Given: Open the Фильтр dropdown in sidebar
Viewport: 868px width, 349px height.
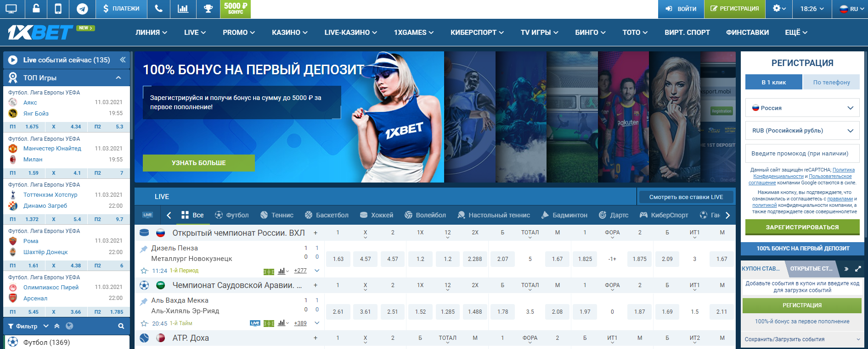Looking at the screenshot, I should click(28, 326).
